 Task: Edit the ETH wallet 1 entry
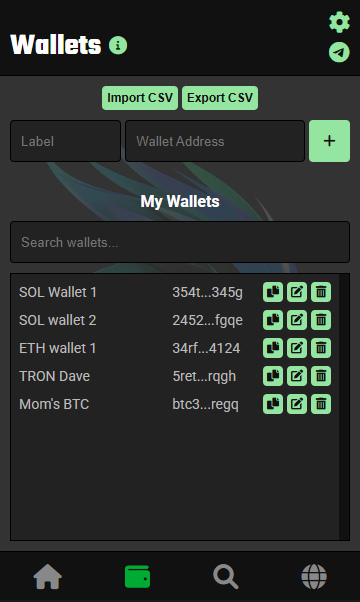point(297,348)
